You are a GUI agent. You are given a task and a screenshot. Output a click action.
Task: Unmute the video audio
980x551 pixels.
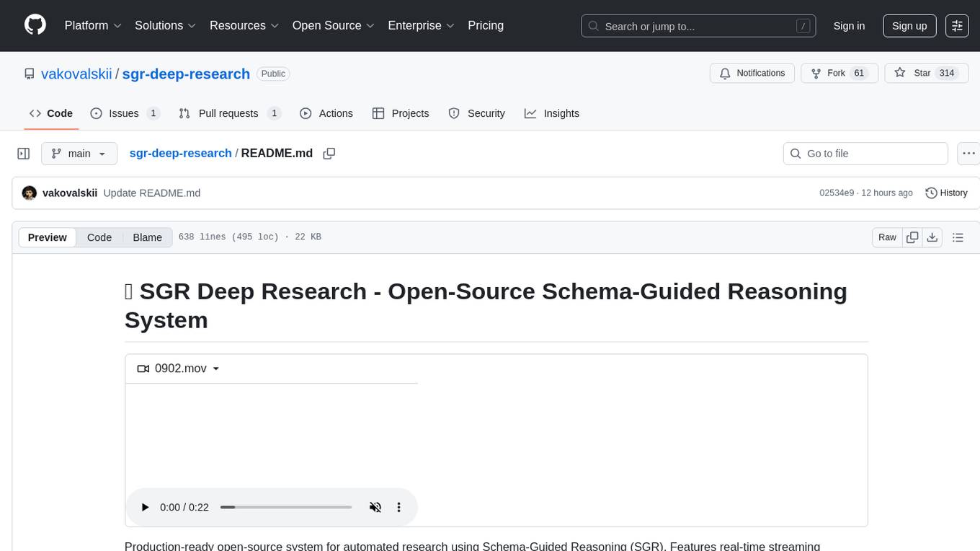(375, 507)
